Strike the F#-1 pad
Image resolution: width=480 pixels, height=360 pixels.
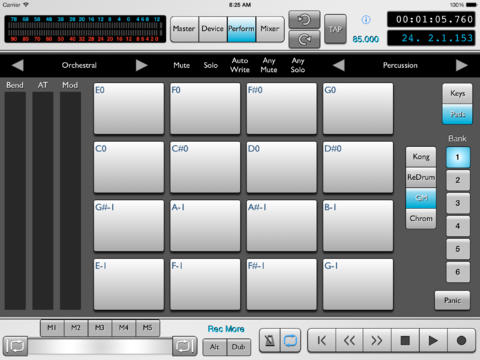tap(281, 285)
